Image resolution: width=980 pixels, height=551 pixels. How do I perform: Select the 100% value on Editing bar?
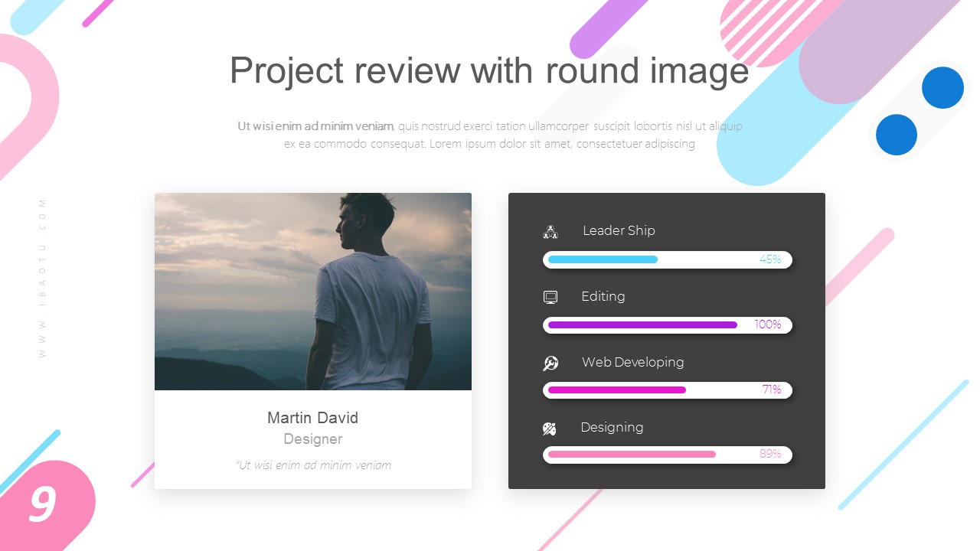tap(767, 324)
